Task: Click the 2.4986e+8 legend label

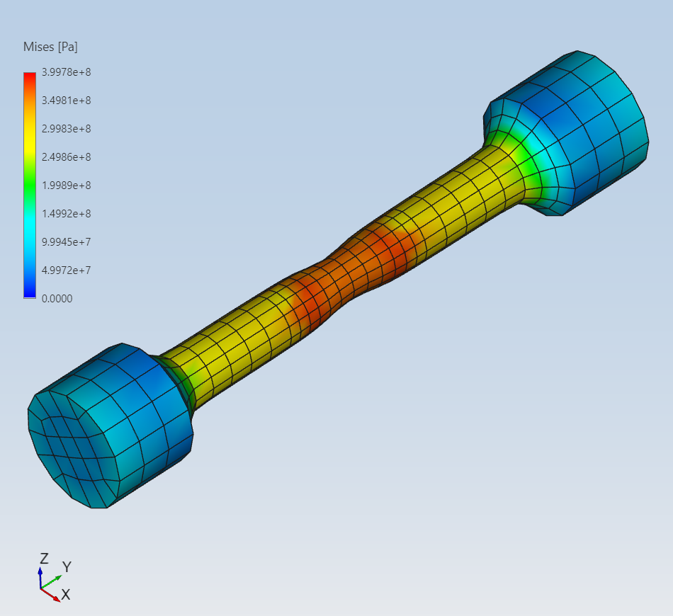Action: pyautogui.click(x=67, y=157)
